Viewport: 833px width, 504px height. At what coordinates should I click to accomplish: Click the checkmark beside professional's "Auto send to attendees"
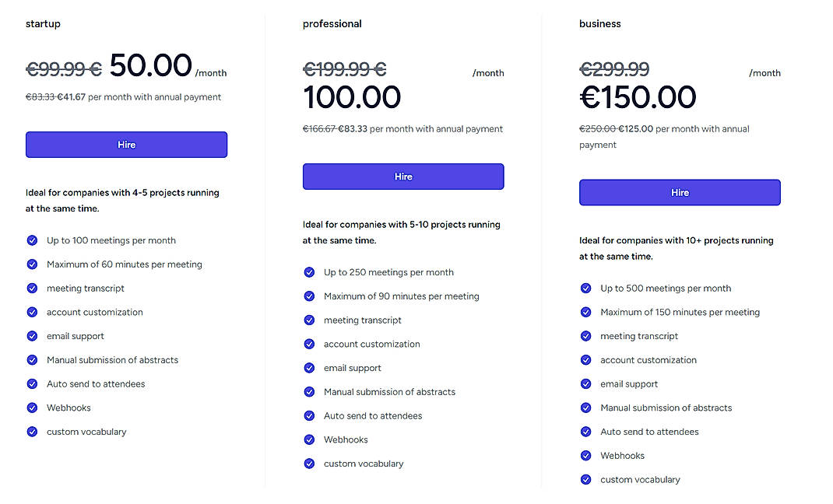(309, 416)
